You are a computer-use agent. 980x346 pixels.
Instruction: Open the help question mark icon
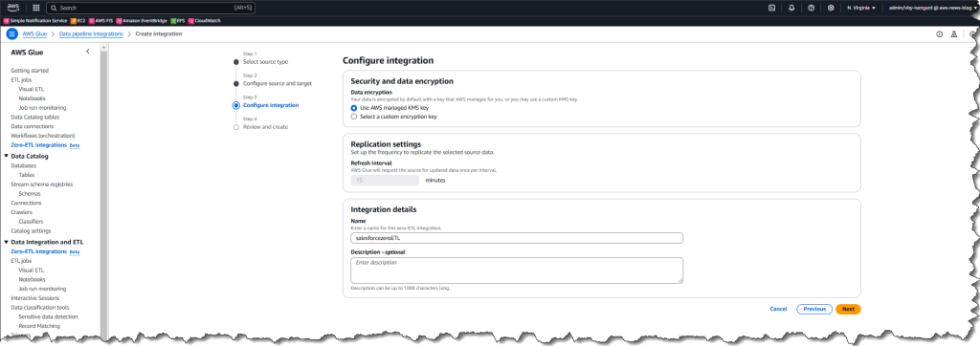tap(812, 8)
